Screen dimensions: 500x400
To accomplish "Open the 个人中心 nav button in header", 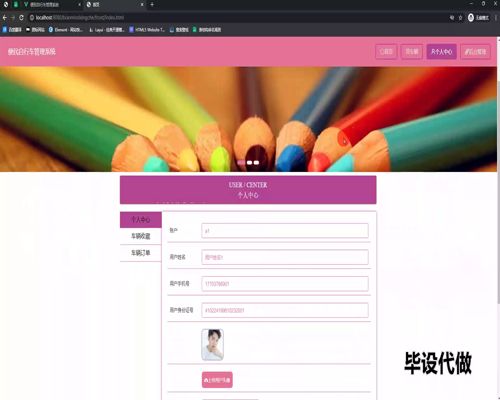I will [441, 52].
